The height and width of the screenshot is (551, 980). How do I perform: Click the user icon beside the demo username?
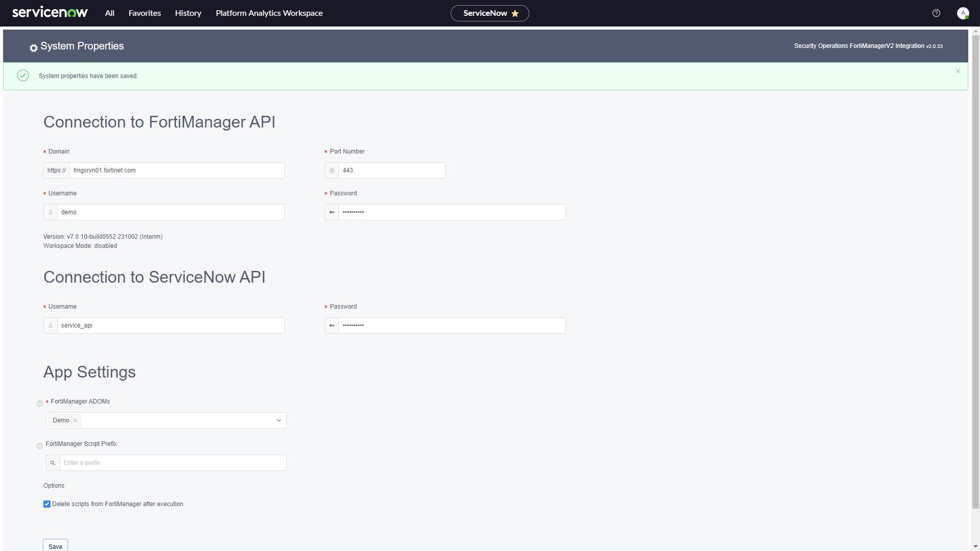pyautogui.click(x=50, y=212)
